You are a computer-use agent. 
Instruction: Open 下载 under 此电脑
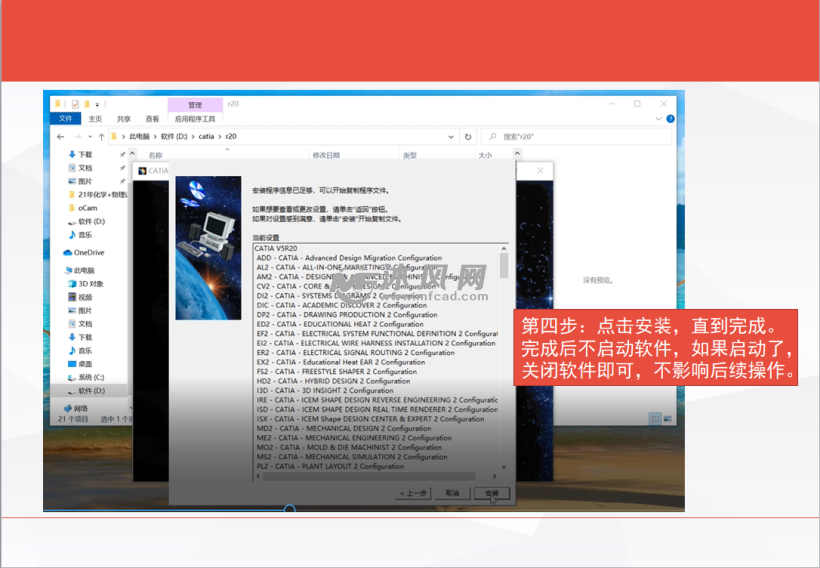pyautogui.click(x=81, y=337)
